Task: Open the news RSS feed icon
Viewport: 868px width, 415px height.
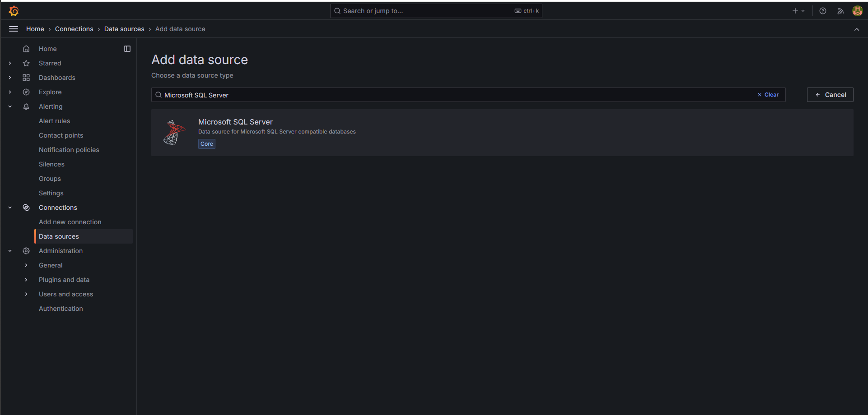Action: point(840,11)
